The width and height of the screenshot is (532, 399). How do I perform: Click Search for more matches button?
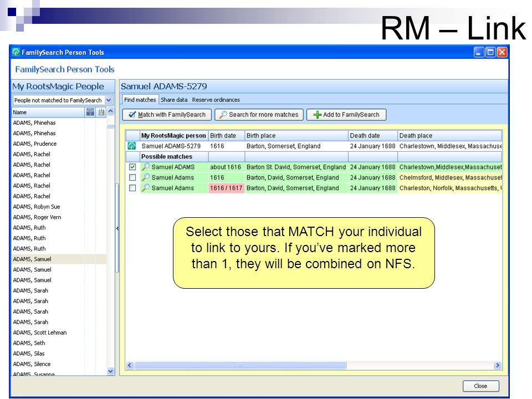tap(259, 115)
